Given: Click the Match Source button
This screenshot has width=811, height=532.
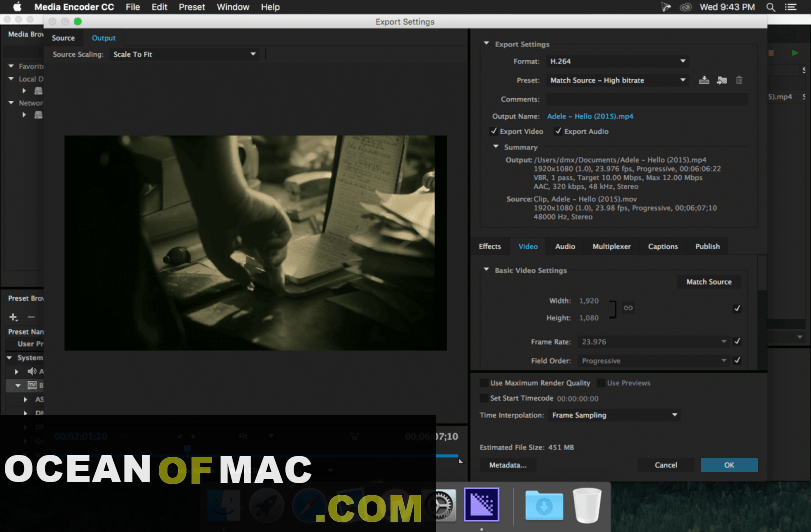Looking at the screenshot, I should click(x=708, y=282).
